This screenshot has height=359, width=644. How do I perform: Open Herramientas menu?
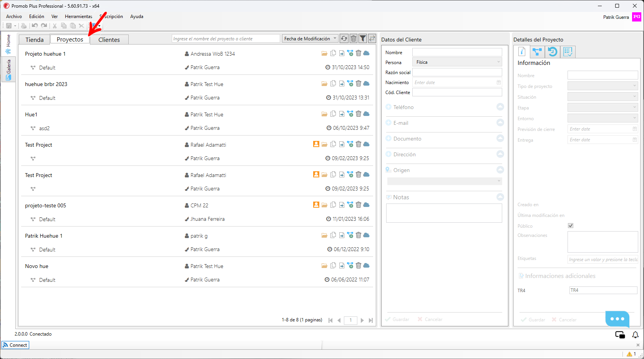pyautogui.click(x=78, y=17)
